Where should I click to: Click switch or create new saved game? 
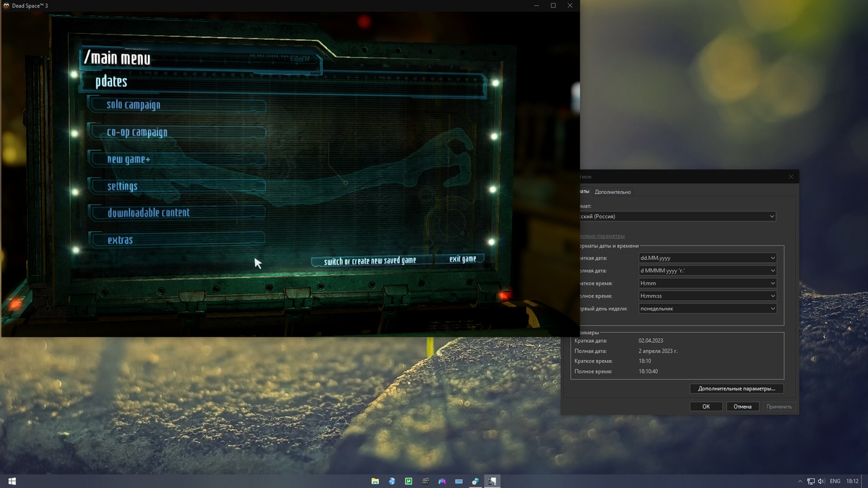370,261
